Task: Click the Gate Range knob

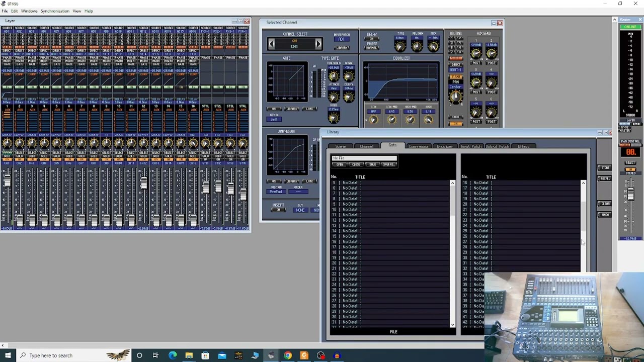Action: click(348, 76)
